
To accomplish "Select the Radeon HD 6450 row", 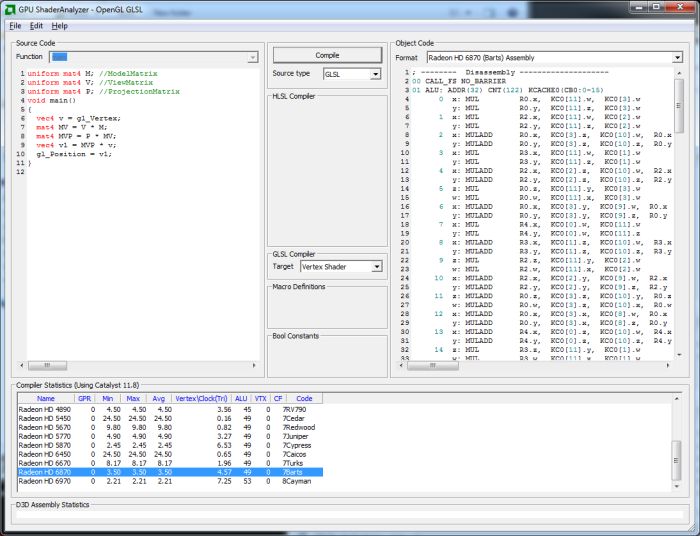I will (170, 454).
